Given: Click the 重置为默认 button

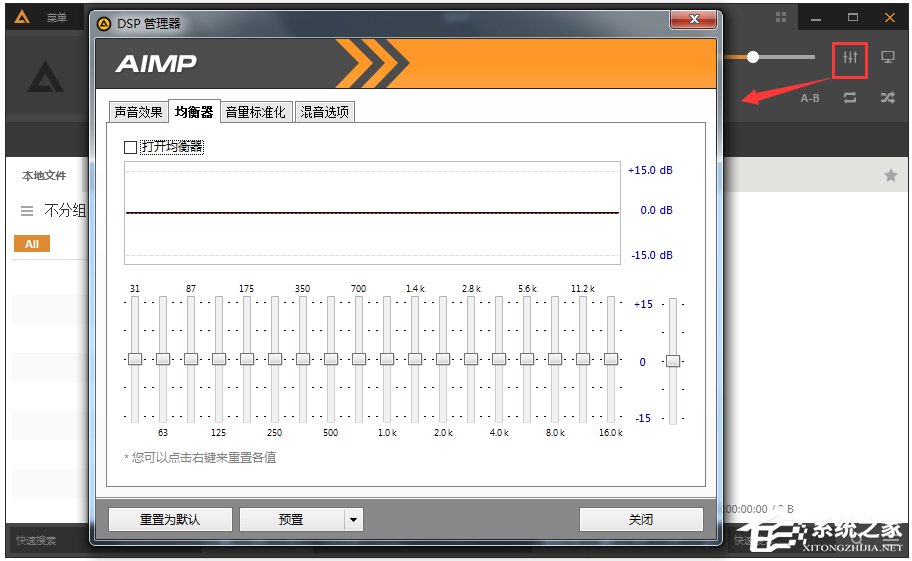Looking at the screenshot, I should [170, 520].
